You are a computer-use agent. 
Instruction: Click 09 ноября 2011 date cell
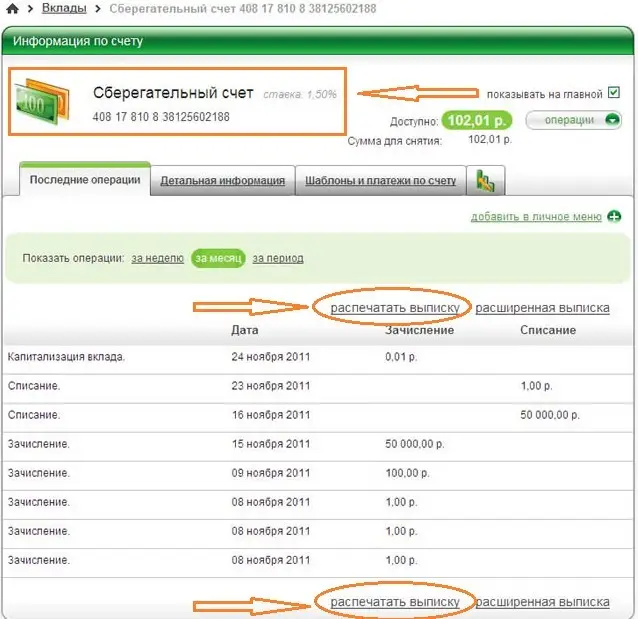[271, 473]
